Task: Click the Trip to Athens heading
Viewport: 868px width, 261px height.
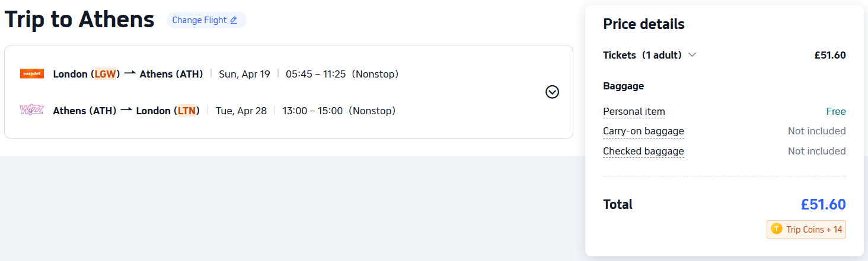Action: point(79,20)
